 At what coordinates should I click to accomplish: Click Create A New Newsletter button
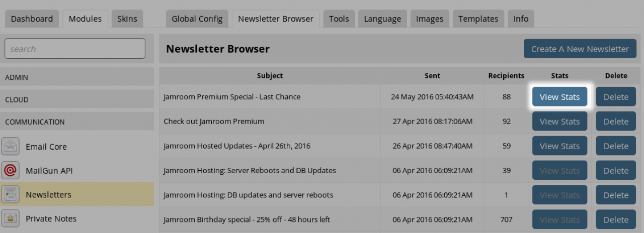pos(580,49)
